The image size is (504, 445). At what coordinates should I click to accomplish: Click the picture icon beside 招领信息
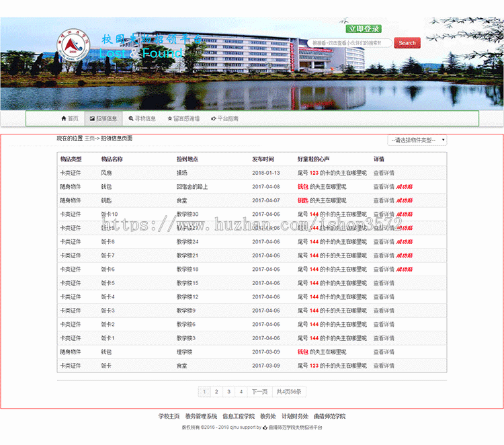click(92, 119)
